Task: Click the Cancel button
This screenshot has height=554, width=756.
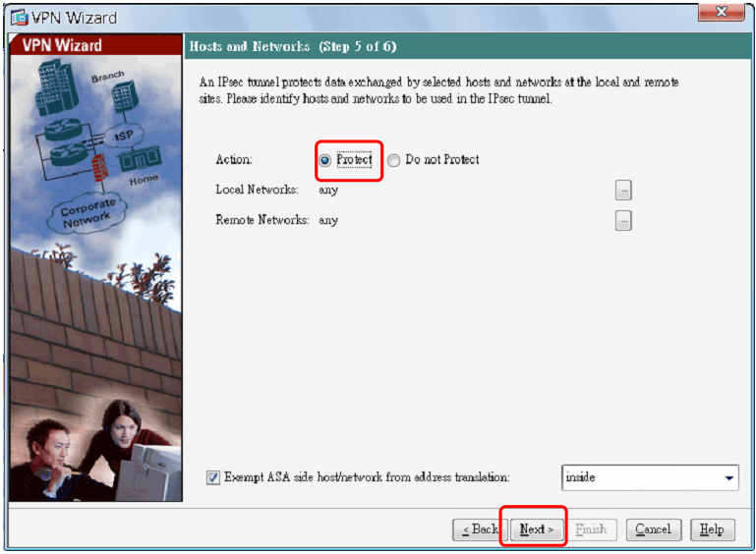Action: pyautogui.click(x=654, y=529)
